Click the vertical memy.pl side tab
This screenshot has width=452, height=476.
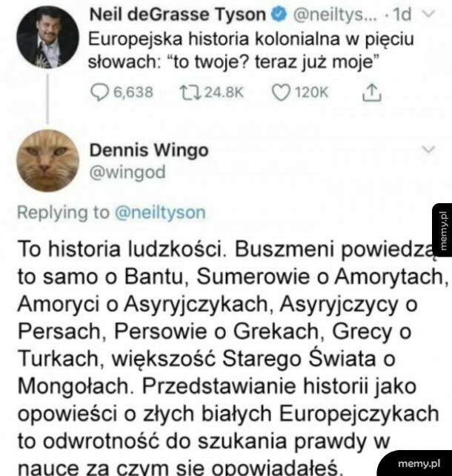[x=443, y=230]
